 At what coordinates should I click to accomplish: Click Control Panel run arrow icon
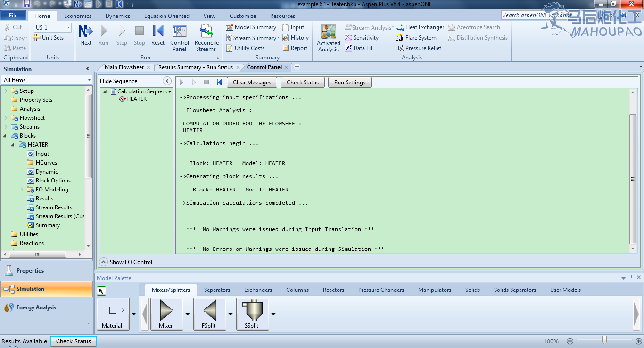182,82
